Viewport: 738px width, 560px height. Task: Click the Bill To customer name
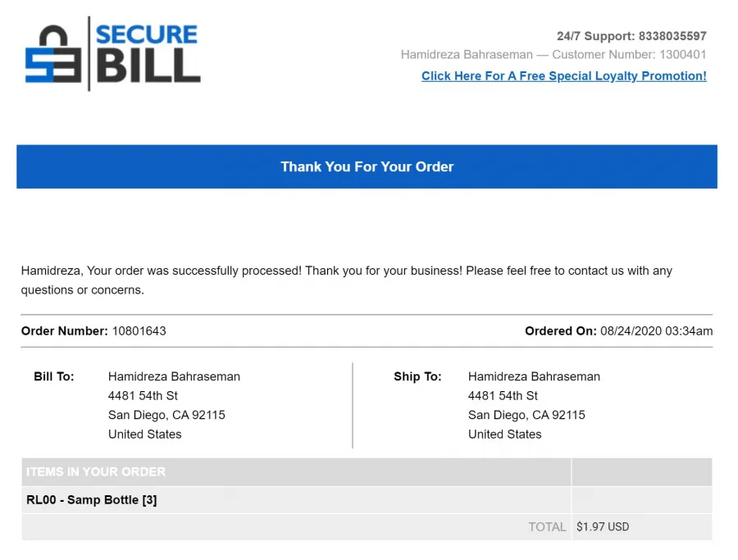[x=174, y=376]
